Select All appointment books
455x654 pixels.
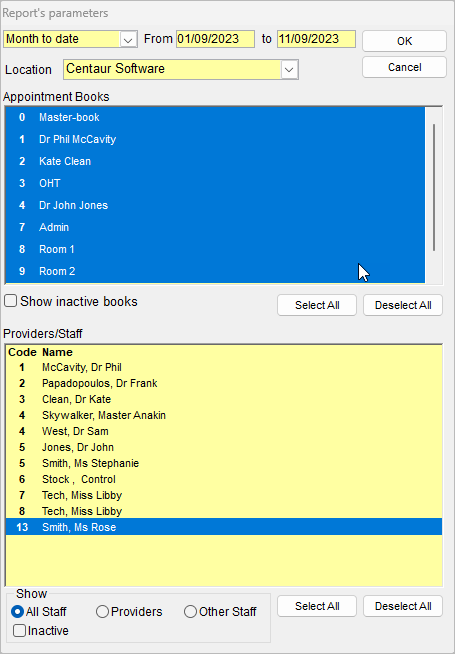tap(317, 305)
